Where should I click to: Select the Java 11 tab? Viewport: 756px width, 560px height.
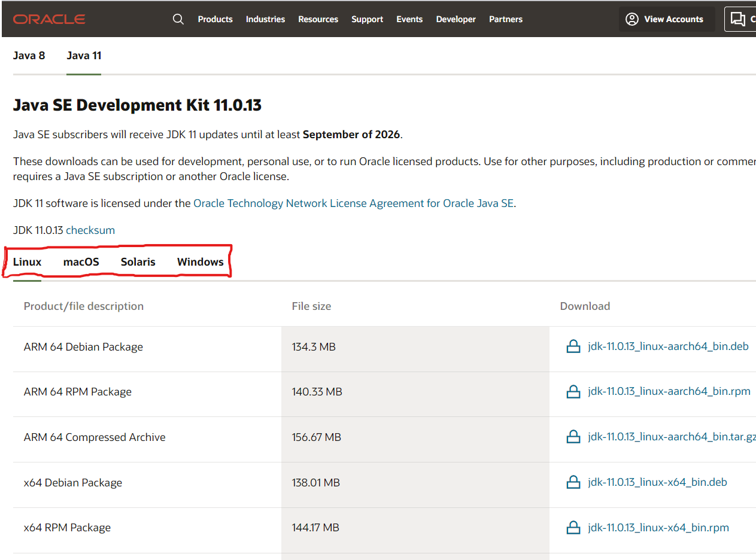click(x=84, y=56)
